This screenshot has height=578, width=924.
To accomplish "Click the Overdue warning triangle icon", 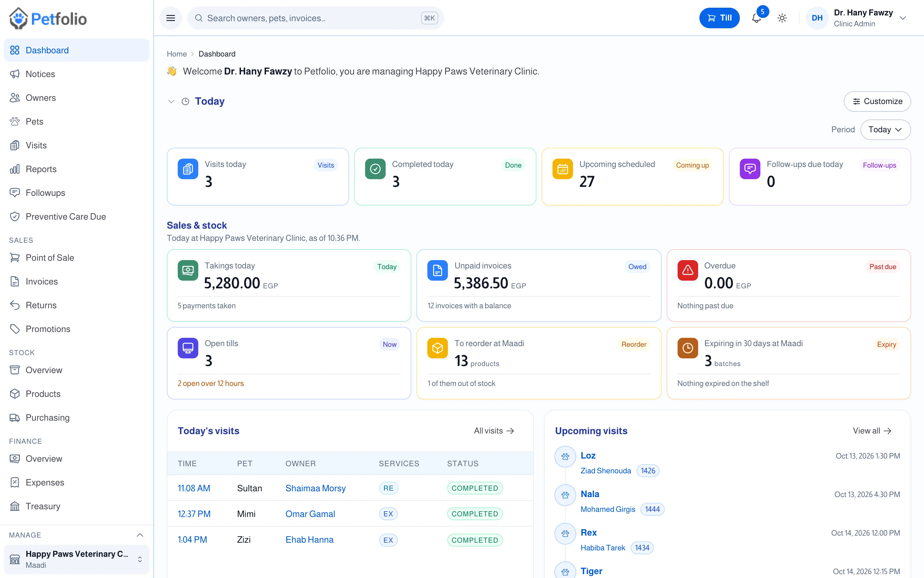I will click(688, 270).
